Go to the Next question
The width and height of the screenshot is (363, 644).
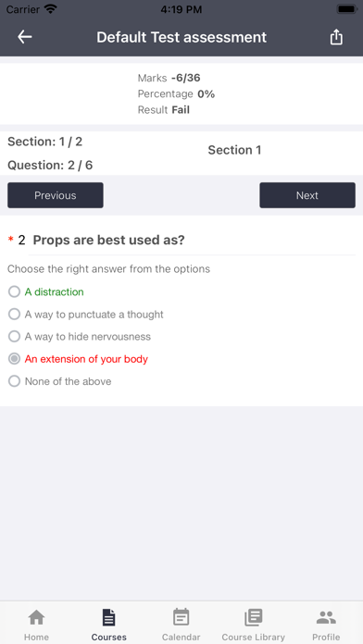click(x=307, y=195)
